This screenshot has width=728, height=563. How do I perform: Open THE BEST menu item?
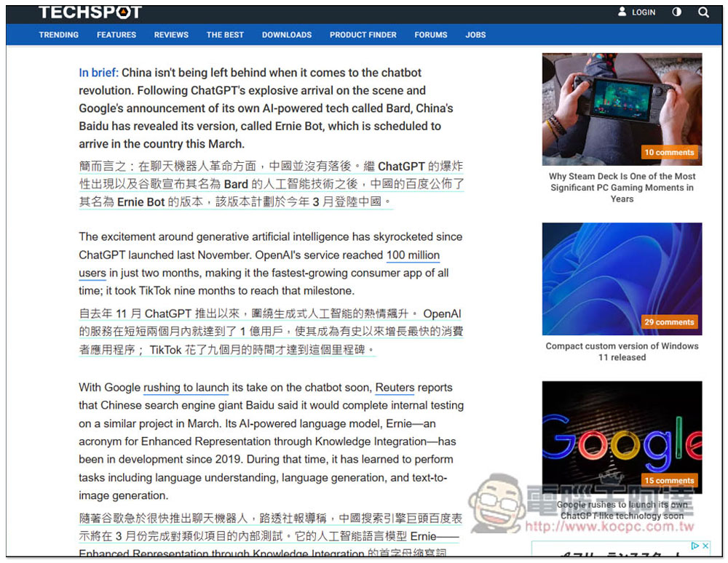tap(225, 35)
